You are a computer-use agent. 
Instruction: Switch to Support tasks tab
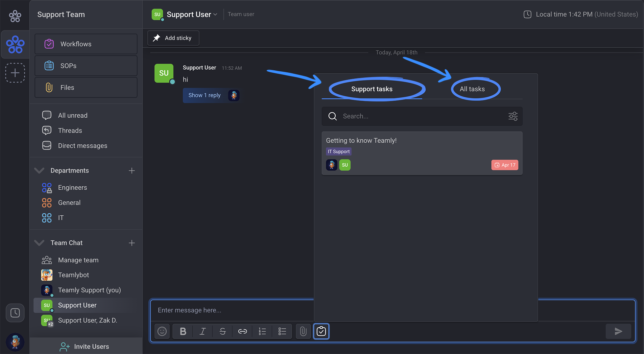click(372, 89)
